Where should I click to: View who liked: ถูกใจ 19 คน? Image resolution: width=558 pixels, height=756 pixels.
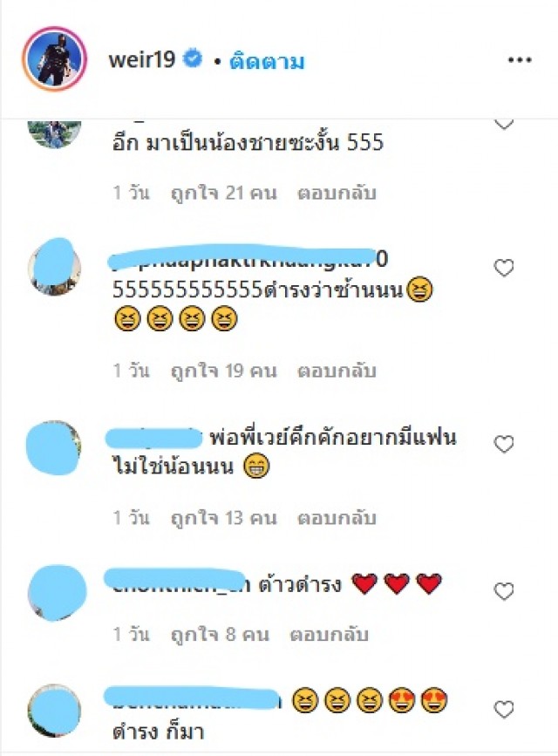(x=224, y=371)
